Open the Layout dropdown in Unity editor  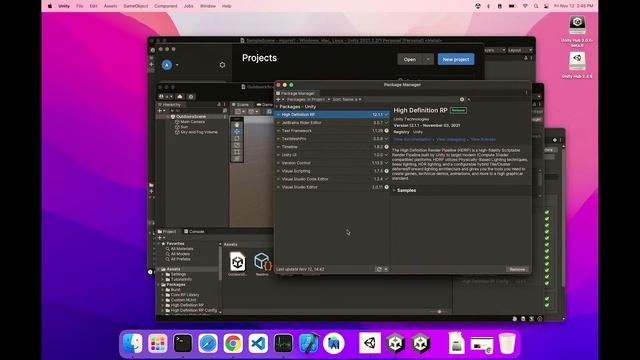[x=520, y=50]
